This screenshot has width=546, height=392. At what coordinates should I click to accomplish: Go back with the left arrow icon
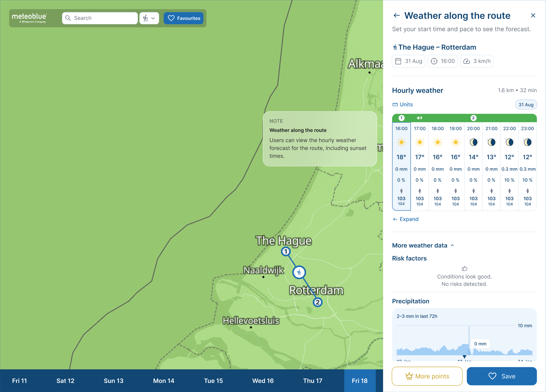point(397,15)
